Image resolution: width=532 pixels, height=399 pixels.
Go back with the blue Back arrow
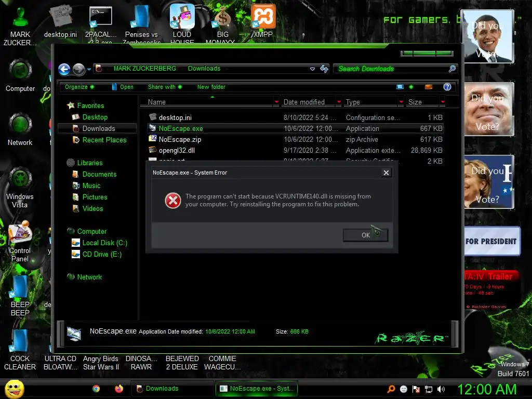pos(64,69)
